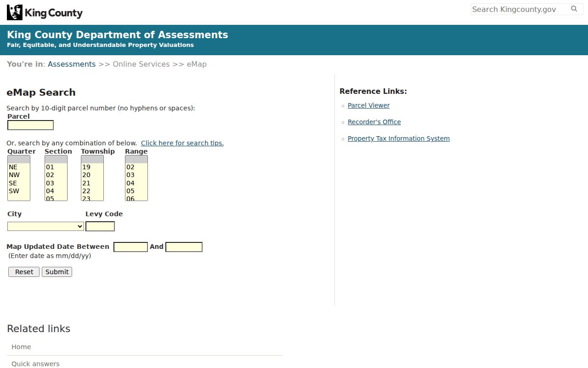Click the Parcel number field
This screenshot has height=368, width=588.
(30, 125)
